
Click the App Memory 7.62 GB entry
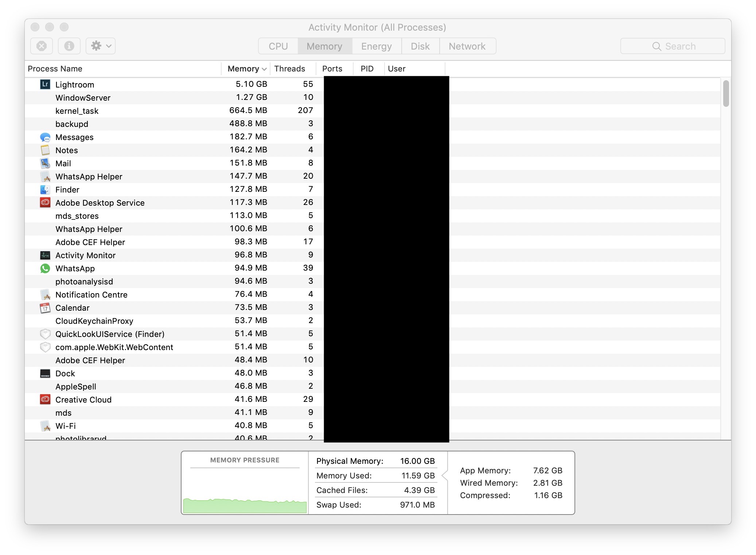click(x=511, y=470)
